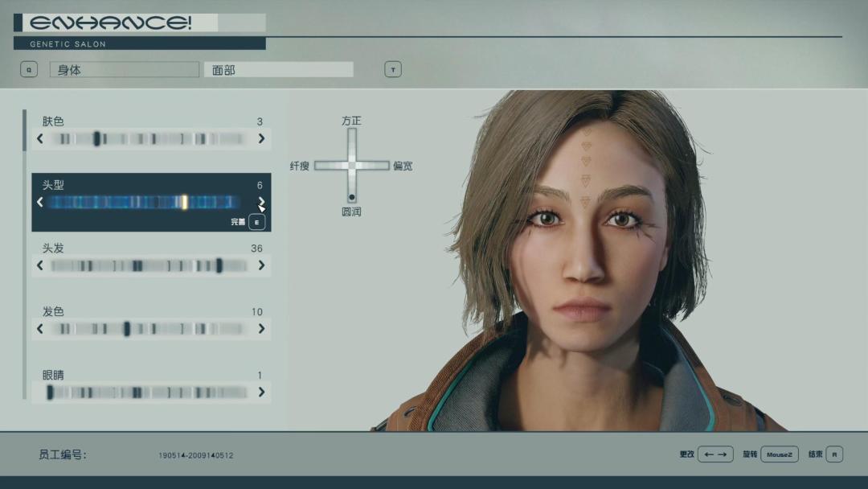Click the 偏宽 label on shape cross
Image resolution: width=868 pixels, height=489 pixels.
tap(403, 166)
